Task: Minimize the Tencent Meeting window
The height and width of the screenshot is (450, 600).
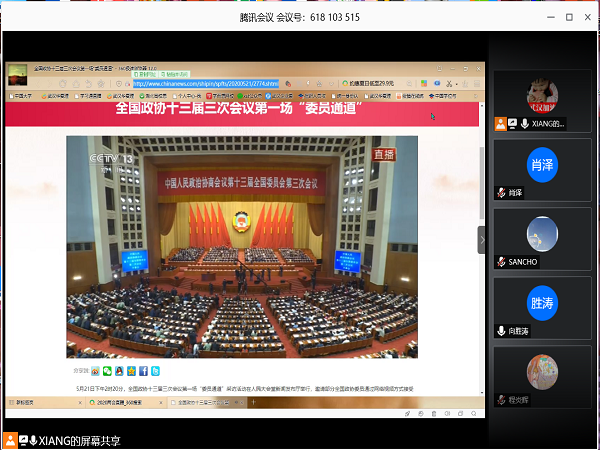Action: (x=551, y=17)
